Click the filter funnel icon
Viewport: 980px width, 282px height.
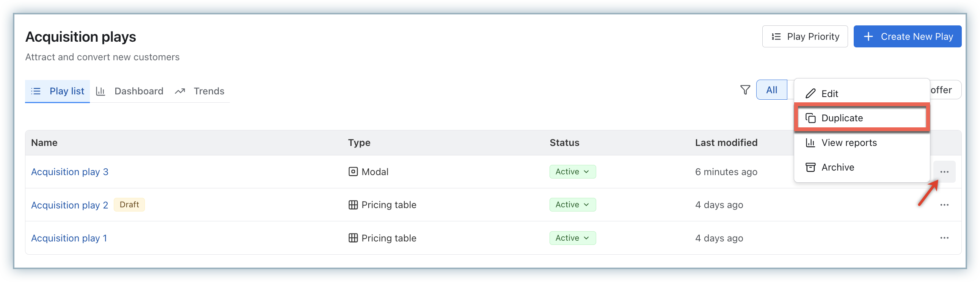(x=745, y=90)
